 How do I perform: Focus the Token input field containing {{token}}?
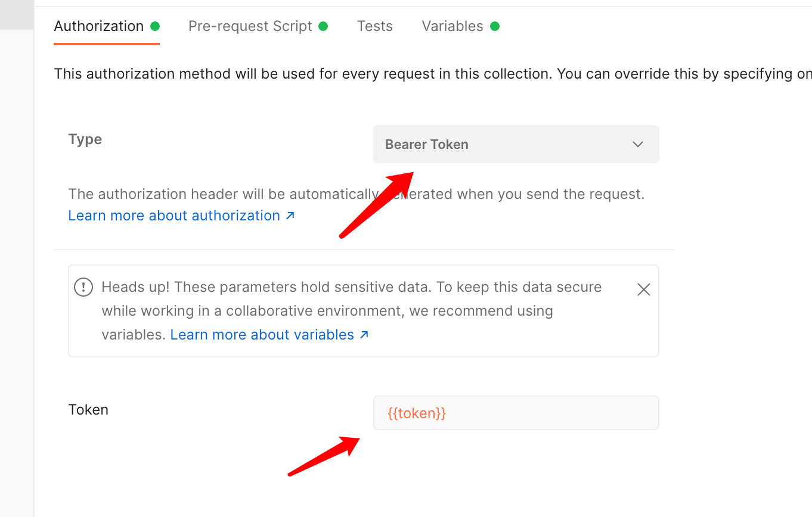tap(515, 413)
